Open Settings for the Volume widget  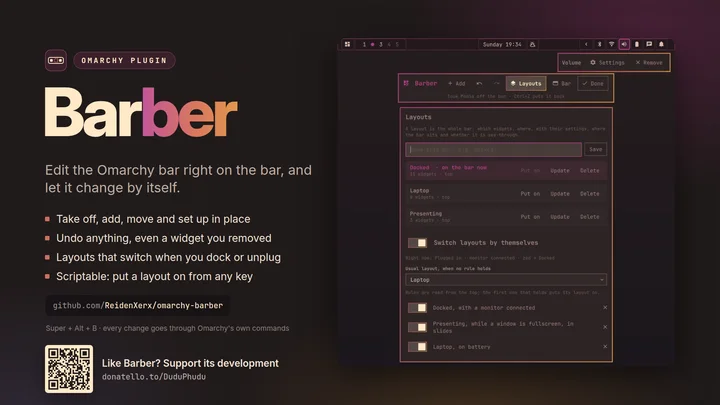click(607, 62)
